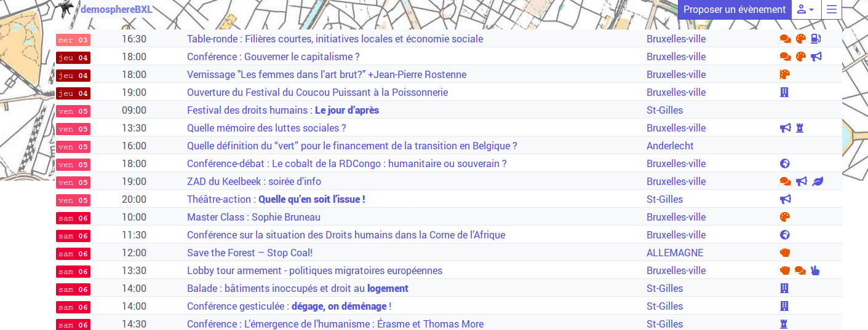868x330 pixels.
Task: Click Anderlecht place link
Action: tap(670, 146)
